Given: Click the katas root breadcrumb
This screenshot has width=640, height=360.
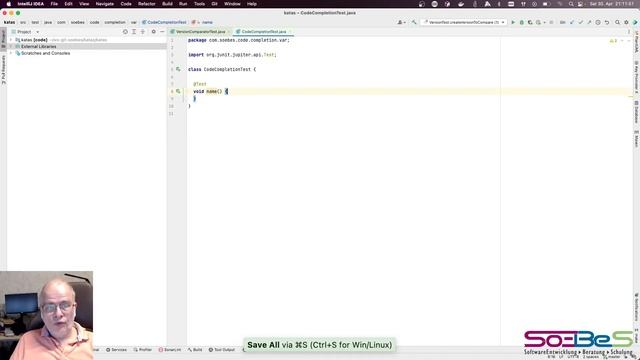Looking at the screenshot, I should tap(9, 22).
